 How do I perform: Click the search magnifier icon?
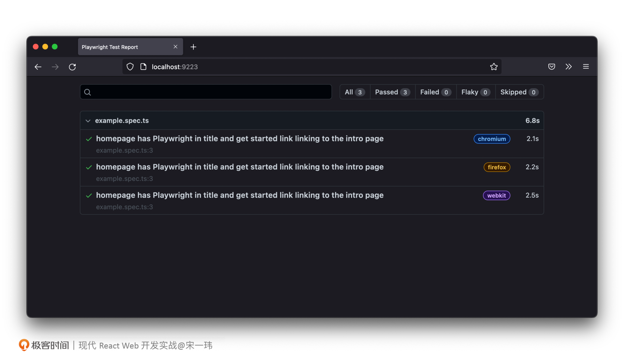point(87,92)
